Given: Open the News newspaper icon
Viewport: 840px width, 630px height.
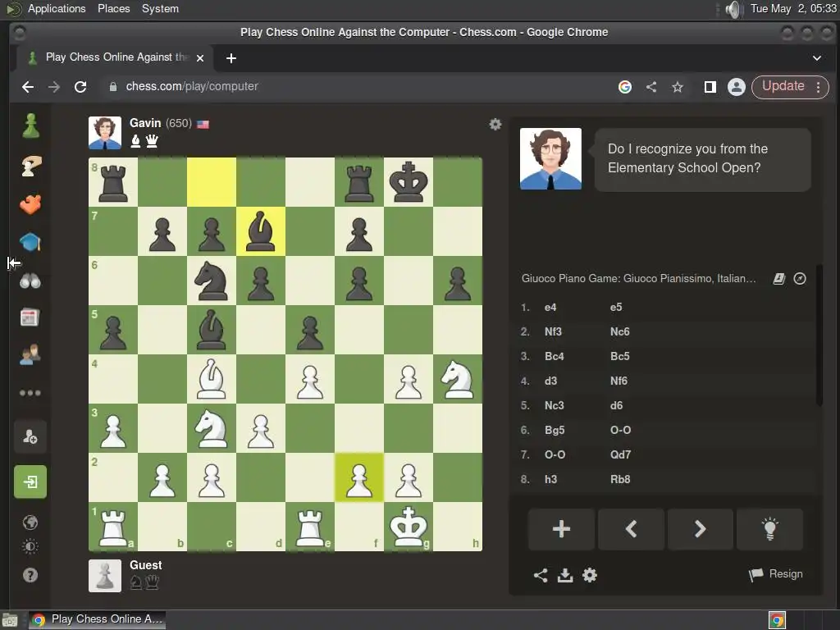Looking at the screenshot, I should (30, 317).
